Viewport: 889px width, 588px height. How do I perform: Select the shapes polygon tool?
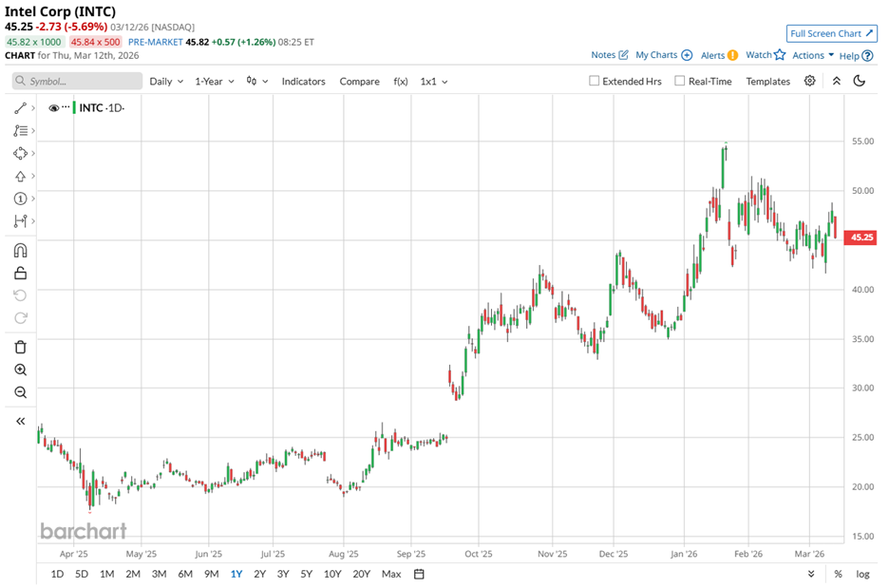pos(20,153)
